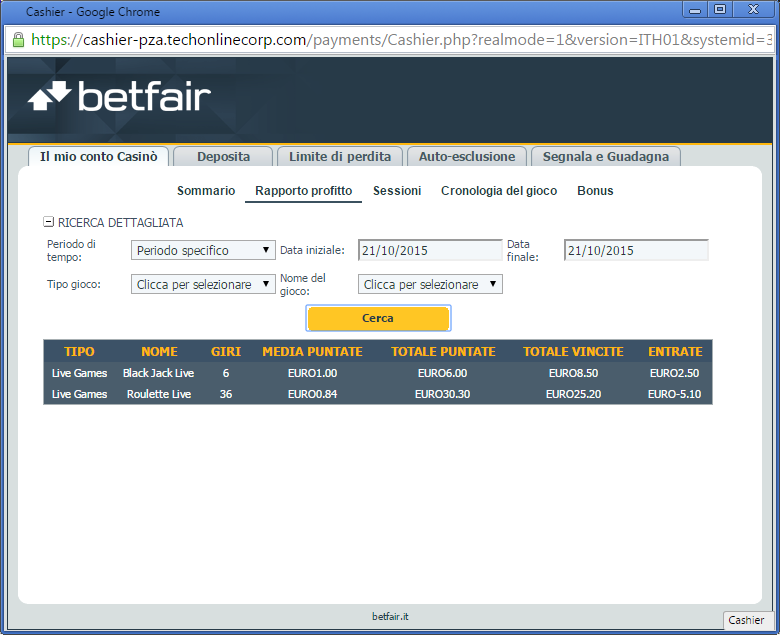Open the Deposita tab

coord(223,157)
